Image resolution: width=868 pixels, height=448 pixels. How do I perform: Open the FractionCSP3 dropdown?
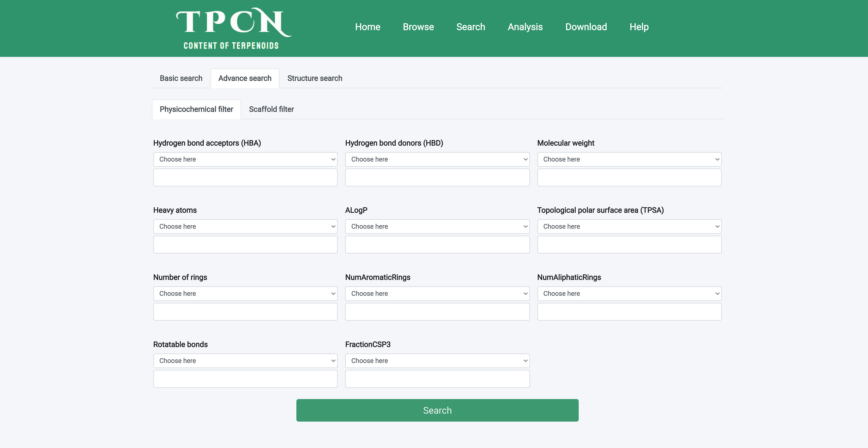click(x=437, y=361)
